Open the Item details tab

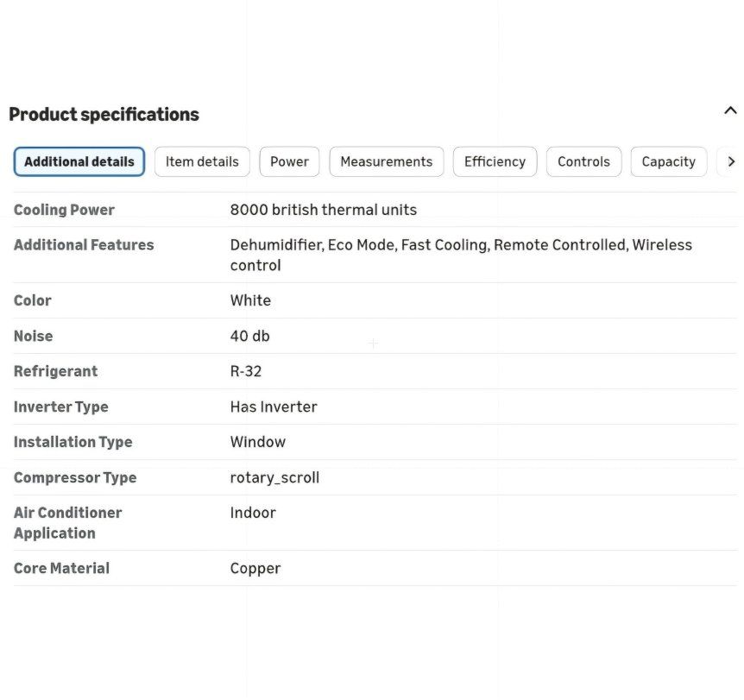coord(202,161)
